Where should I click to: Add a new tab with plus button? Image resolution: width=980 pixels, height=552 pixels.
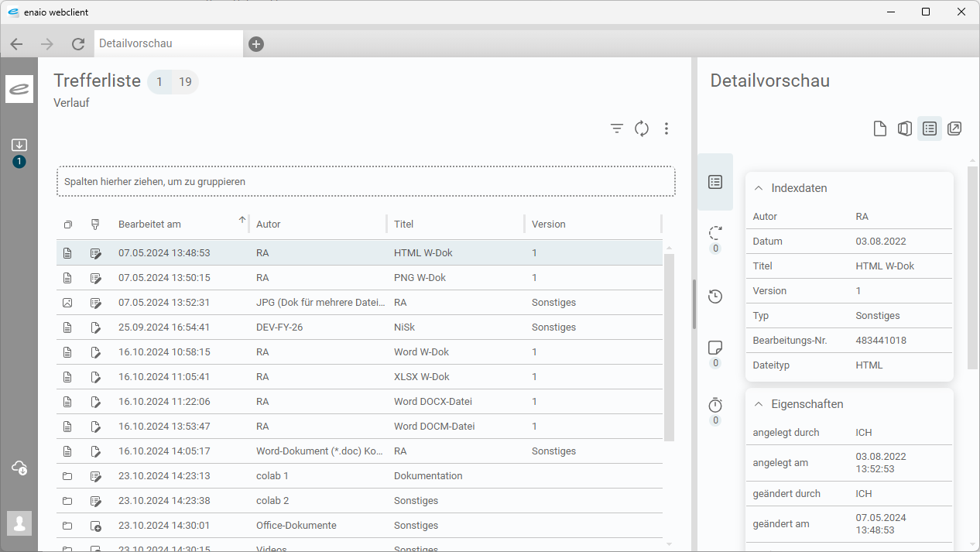[256, 44]
